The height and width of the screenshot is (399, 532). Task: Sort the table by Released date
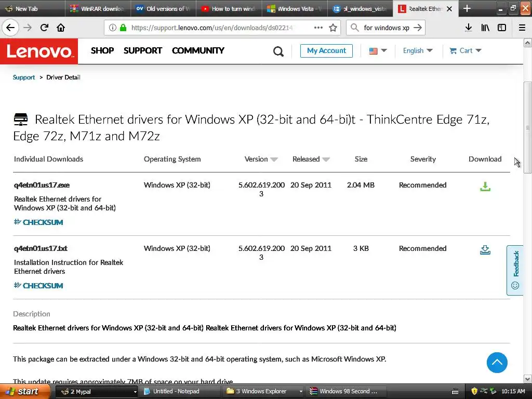[x=311, y=159]
